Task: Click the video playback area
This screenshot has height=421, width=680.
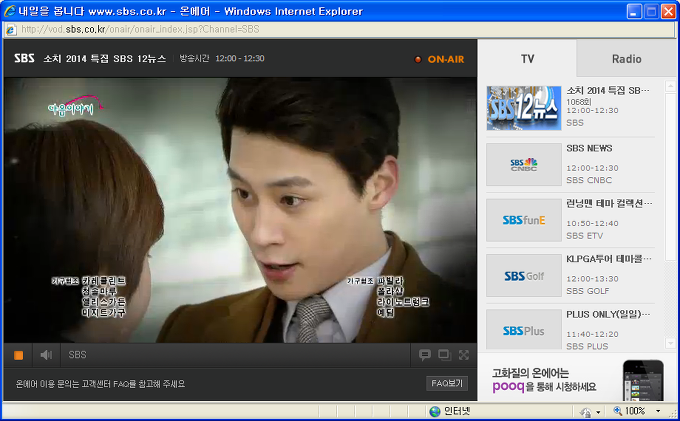Action: point(240,210)
